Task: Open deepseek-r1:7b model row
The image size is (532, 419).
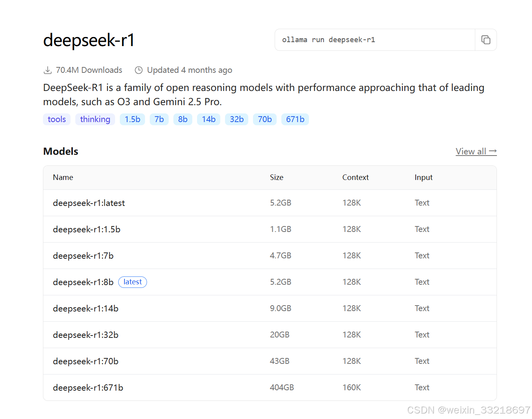Action: 270,256
